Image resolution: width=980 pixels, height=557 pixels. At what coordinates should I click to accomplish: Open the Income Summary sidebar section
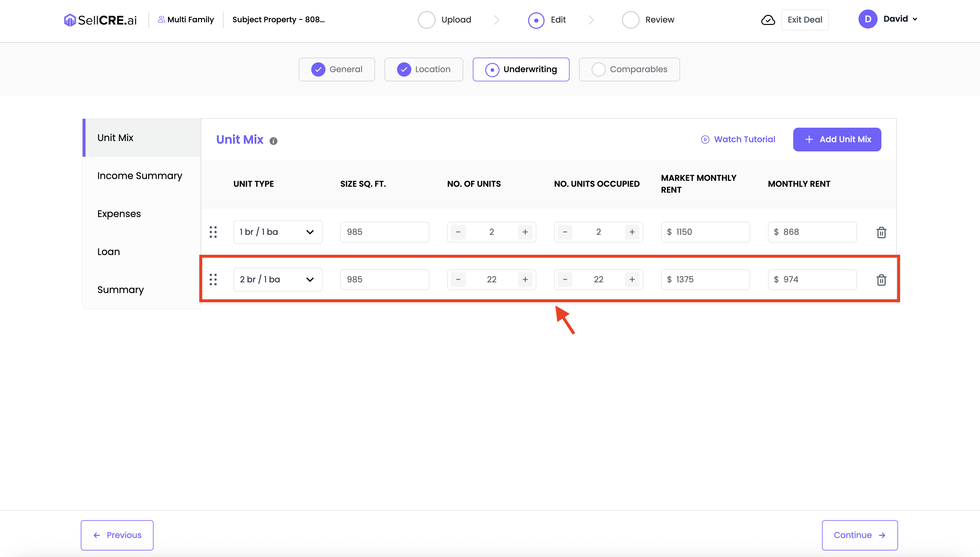click(140, 175)
